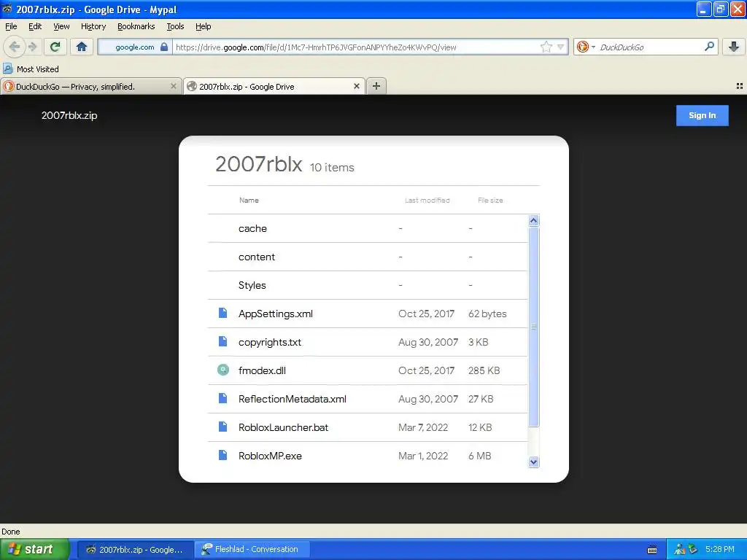Viewport: 747px width, 560px height.
Task: Click the File size column header
Action: 490,200
